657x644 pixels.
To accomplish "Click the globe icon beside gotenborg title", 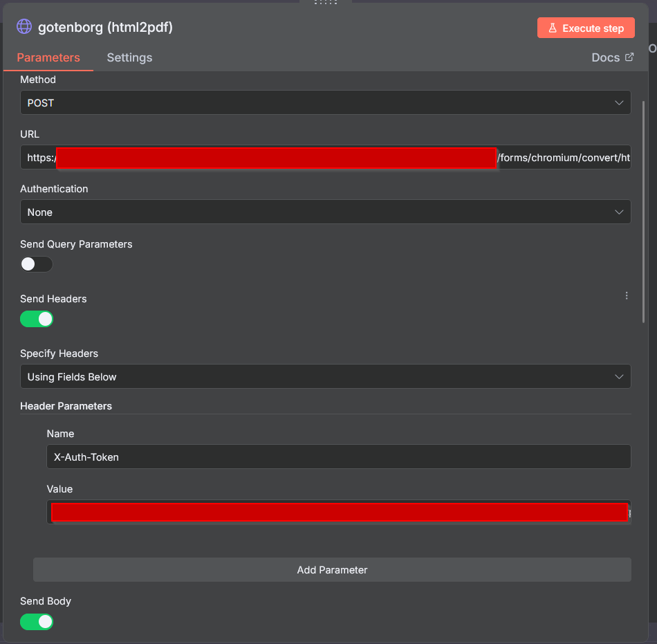I will point(24,27).
